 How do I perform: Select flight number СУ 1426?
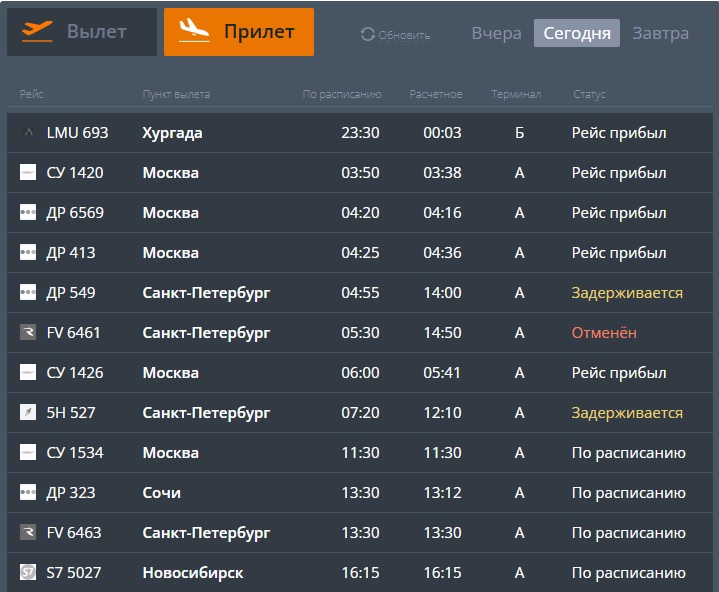[75, 372]
